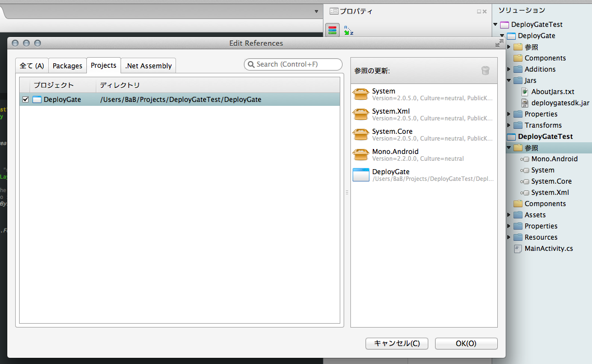Click the categorized view icon in properties pad
The height and width of the screenshot is (364, 592).
click(332, 30)
